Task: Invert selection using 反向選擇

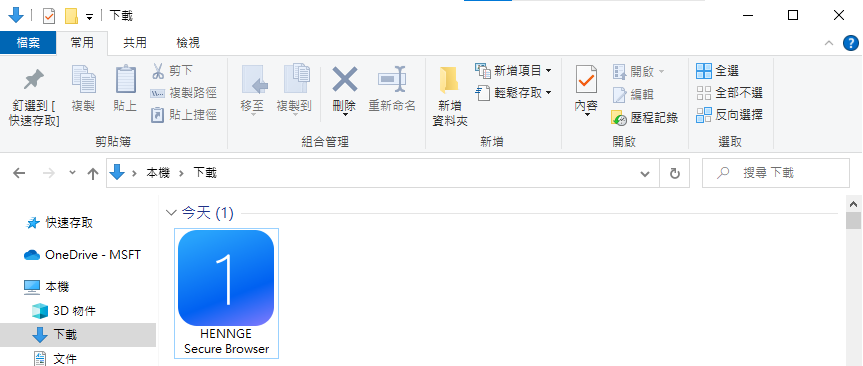Action: click(x=730, y=115)
